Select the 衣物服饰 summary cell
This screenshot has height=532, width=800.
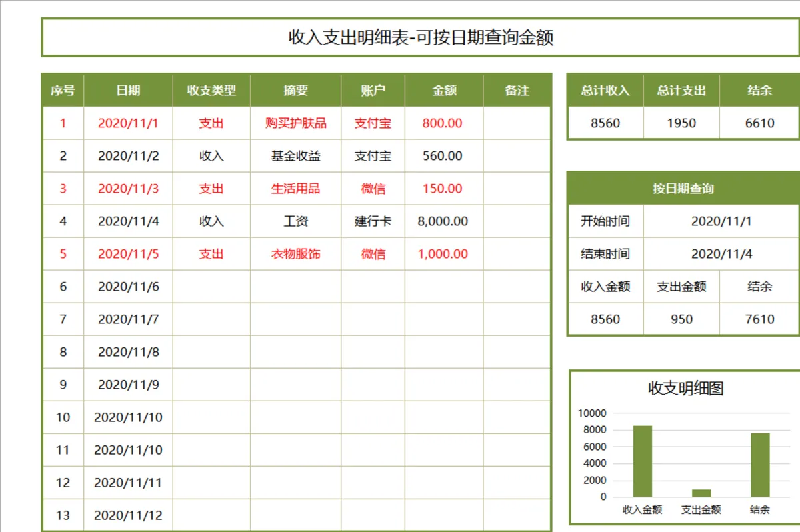[296, 254]
